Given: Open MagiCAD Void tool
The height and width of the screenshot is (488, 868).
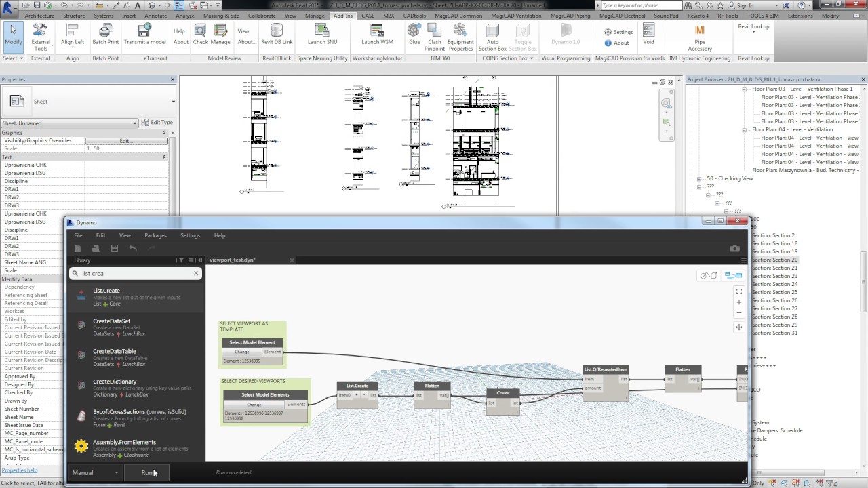Looking at the screenshot, I should pos(649,36).
